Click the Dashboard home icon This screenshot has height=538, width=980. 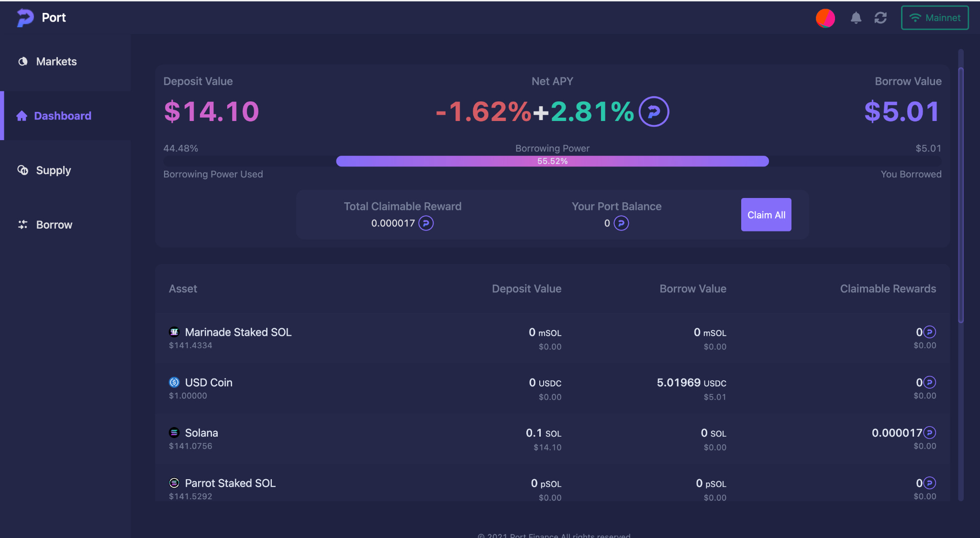(x=22, y=116)
